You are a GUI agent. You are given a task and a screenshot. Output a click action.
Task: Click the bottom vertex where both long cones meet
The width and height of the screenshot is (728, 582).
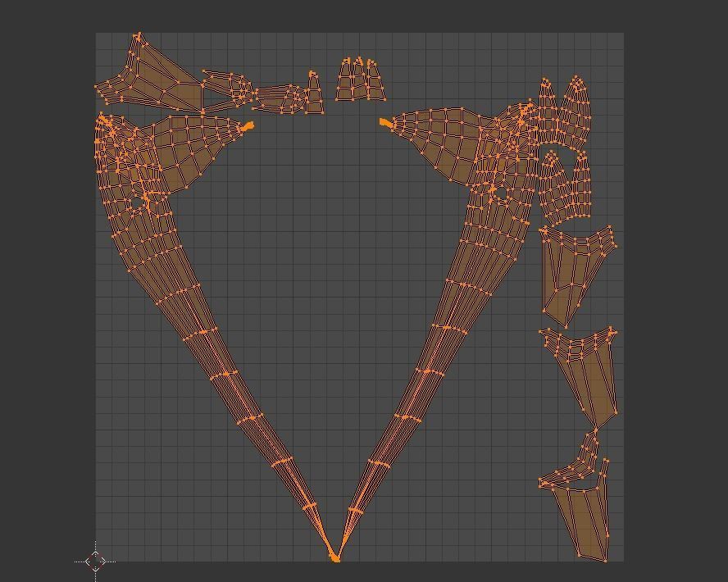pyautogui.click(x=335, y=559)
